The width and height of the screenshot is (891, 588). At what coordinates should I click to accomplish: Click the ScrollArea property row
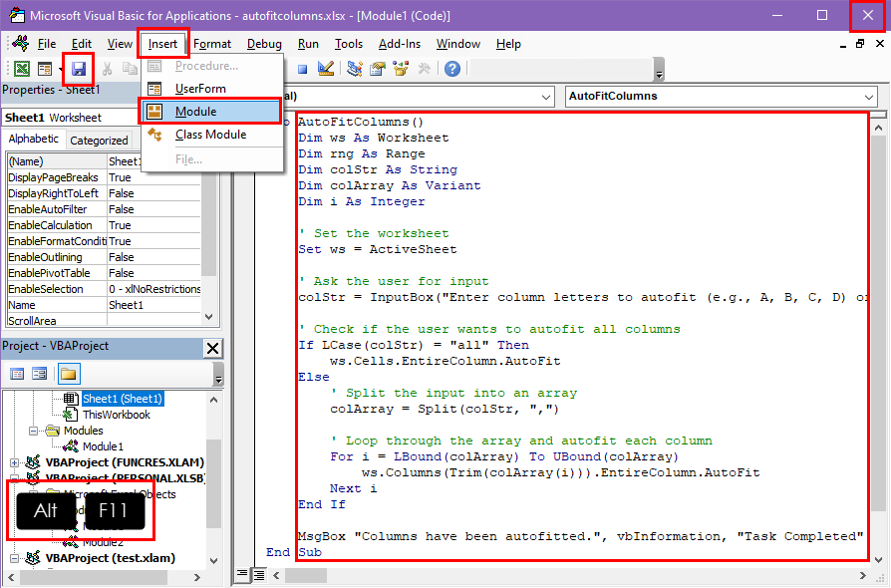point(104,321)
